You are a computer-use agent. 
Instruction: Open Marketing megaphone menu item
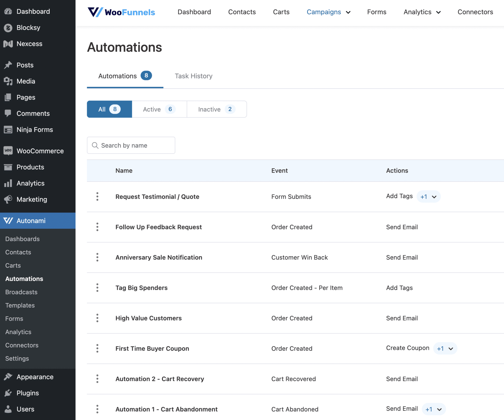click(x=8, y=199)
